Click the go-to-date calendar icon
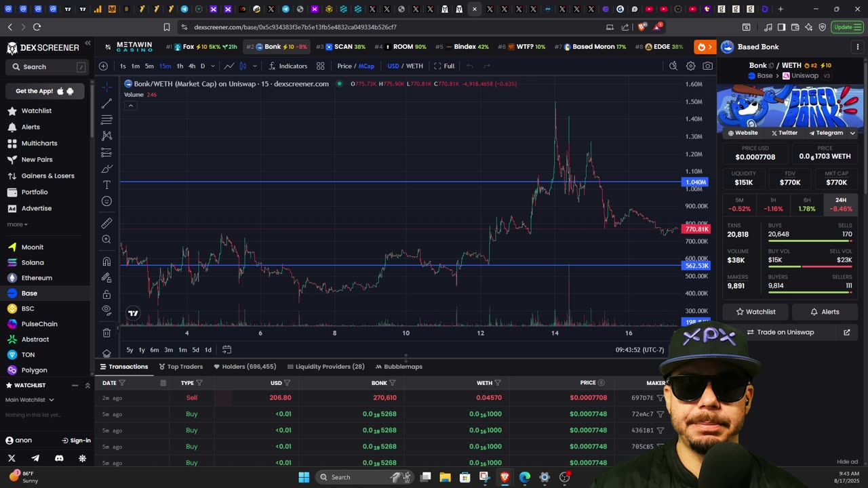Image resolution: width=868 pixels, height=488 pixels. [226, 350]
